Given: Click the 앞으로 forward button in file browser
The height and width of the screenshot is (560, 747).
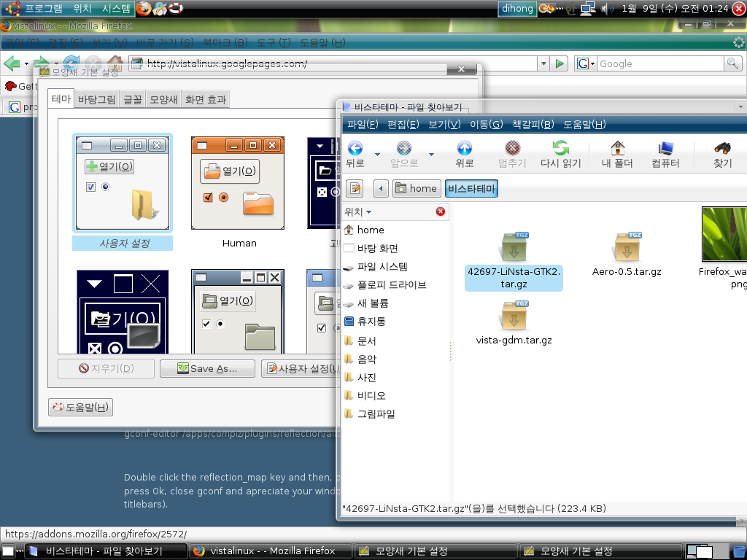Looking at the screenshot, I should tap(404, 155).
